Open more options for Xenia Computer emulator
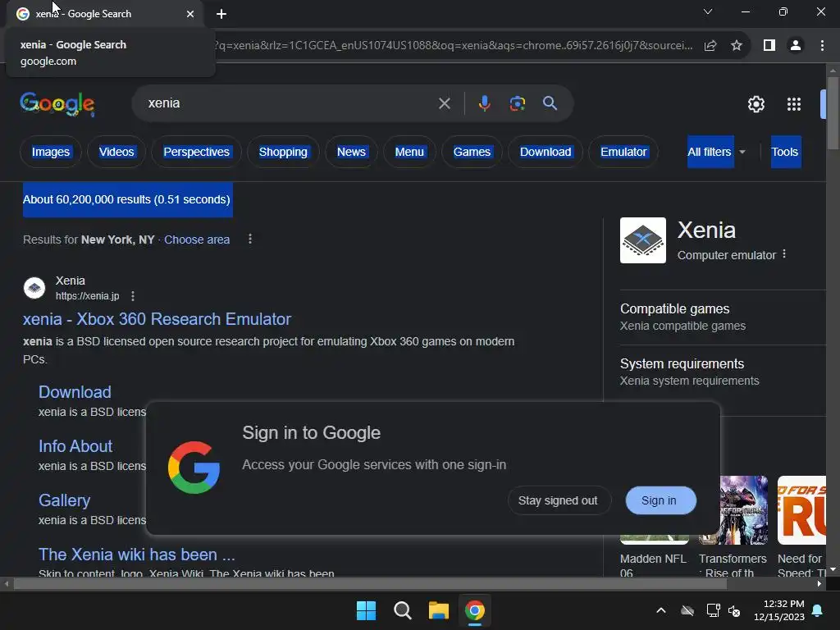The width and height of the screenshot is (840, 630). pyautogui.click(x=784, y=254)
